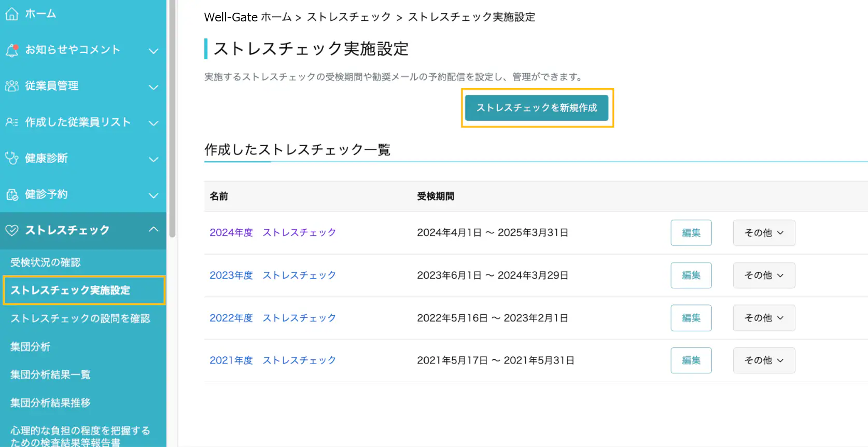Click the created employee list icon
This screenshot has height=447, width=868.
pos(12,122)
